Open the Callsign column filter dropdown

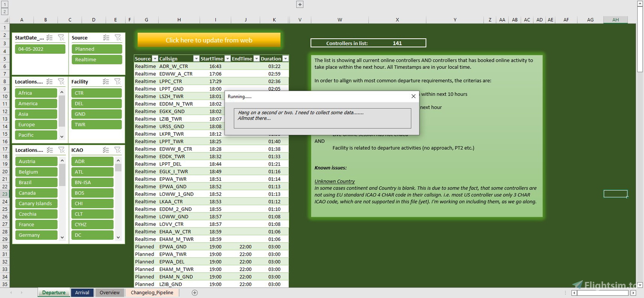(x=195, y=58)
